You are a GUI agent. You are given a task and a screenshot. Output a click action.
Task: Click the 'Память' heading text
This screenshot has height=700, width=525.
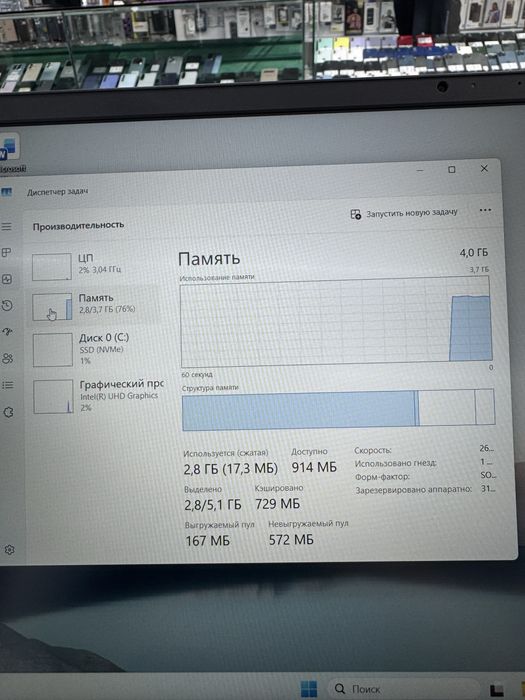(x=209, y=258)
